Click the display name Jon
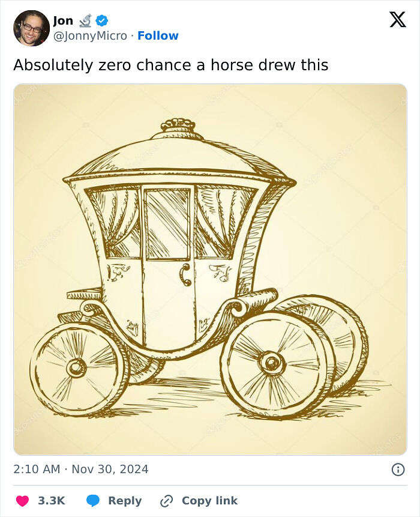The width and height of the screenshot is (420, 517). 63,20
